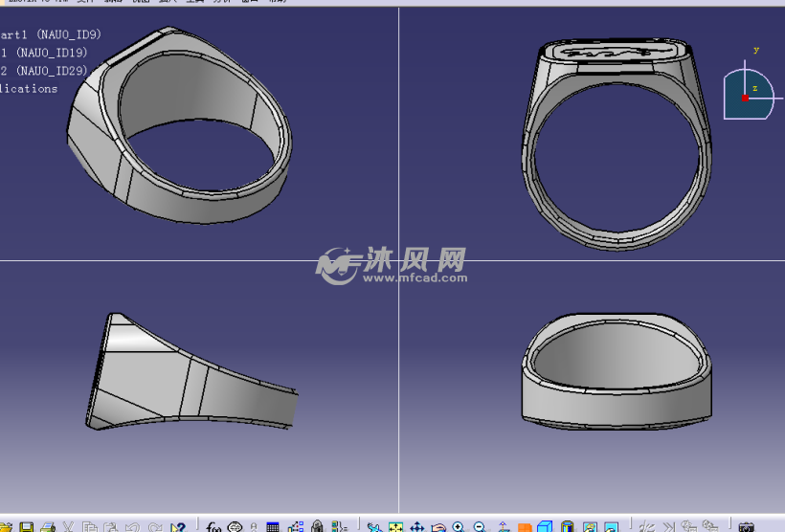The image size is (785, 532).
Task: Open the Formula f(x) tool
Action: coord(213,527)
